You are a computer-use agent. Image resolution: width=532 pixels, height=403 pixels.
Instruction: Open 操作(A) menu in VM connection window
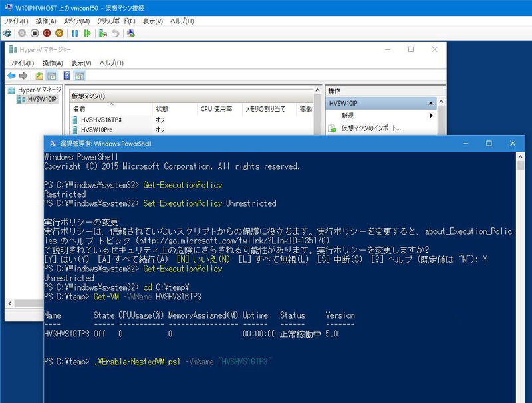(x=46, y=21)
